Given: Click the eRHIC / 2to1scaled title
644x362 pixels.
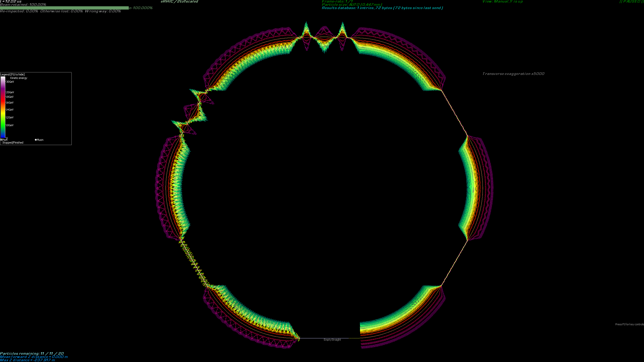Looking at the screenshot, I should pos(179,2).
